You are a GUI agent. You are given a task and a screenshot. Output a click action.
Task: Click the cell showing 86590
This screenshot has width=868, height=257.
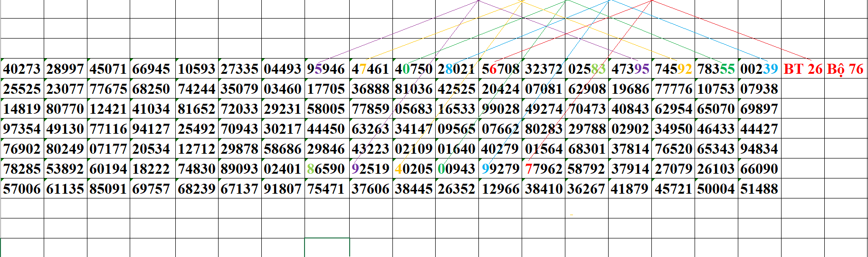tap(326, 169)
